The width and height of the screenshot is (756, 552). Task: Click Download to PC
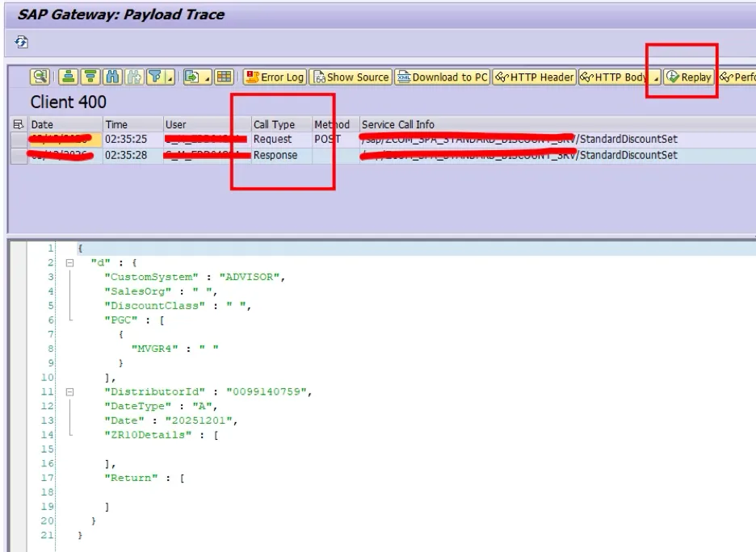442,77
